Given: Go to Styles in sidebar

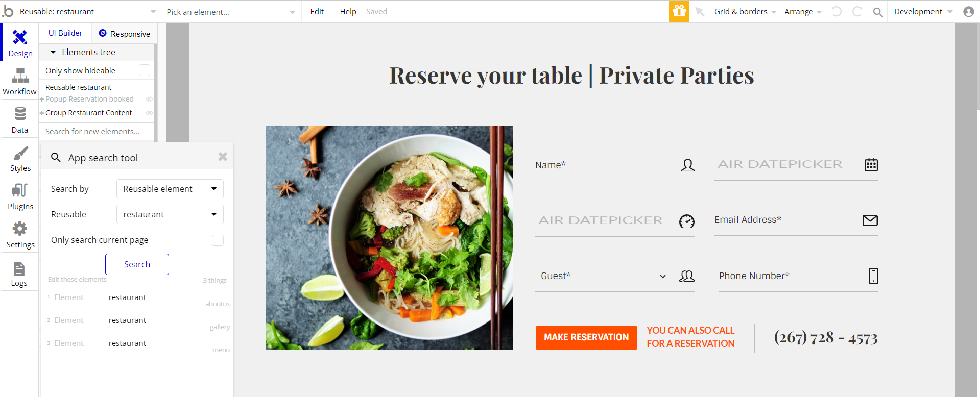Looking at the screenshot, I should pos(20,158).
